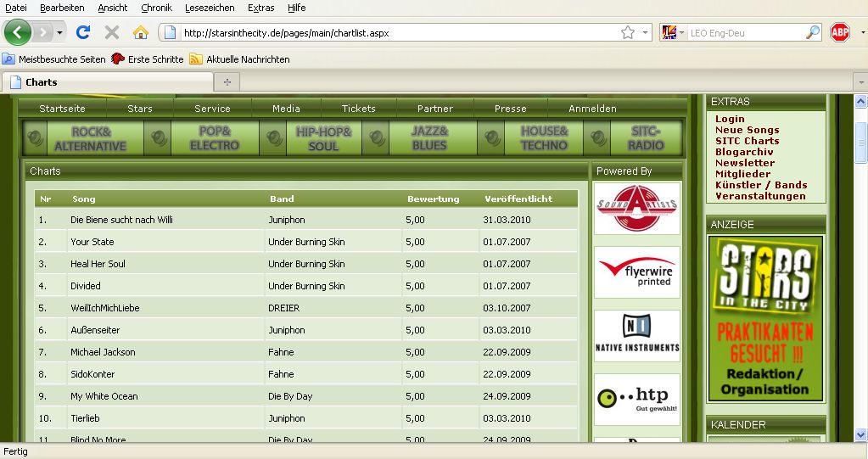Click the page icon in the address bar
This screenshot has height=459, width=868.
click(x=171, y=33)
